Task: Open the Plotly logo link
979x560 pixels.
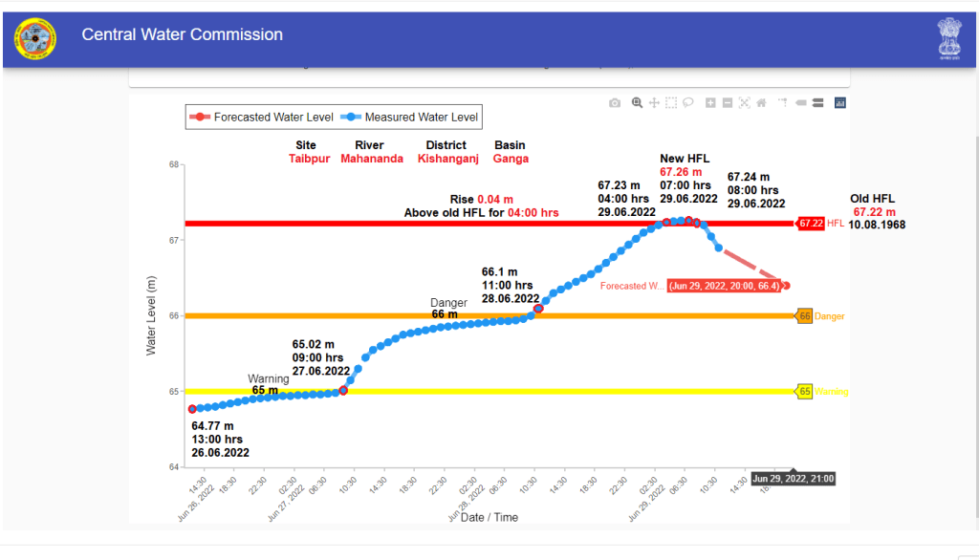Action: 840,103
